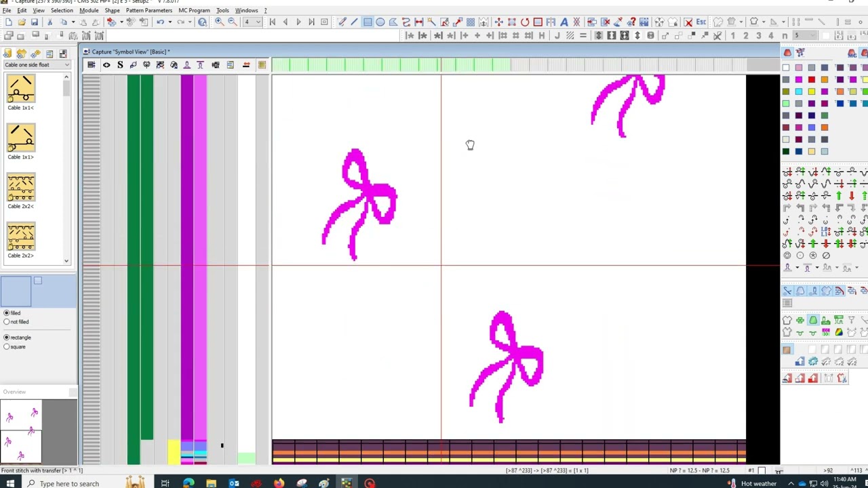868x488 pixels.
Task: Open the Selection menu
Action: coord(62,10)
